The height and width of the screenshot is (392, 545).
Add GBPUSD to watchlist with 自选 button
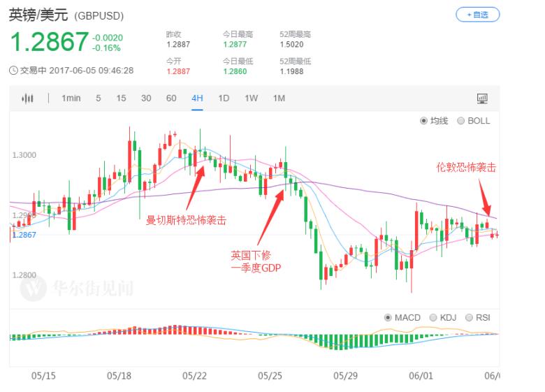[477, 14]
